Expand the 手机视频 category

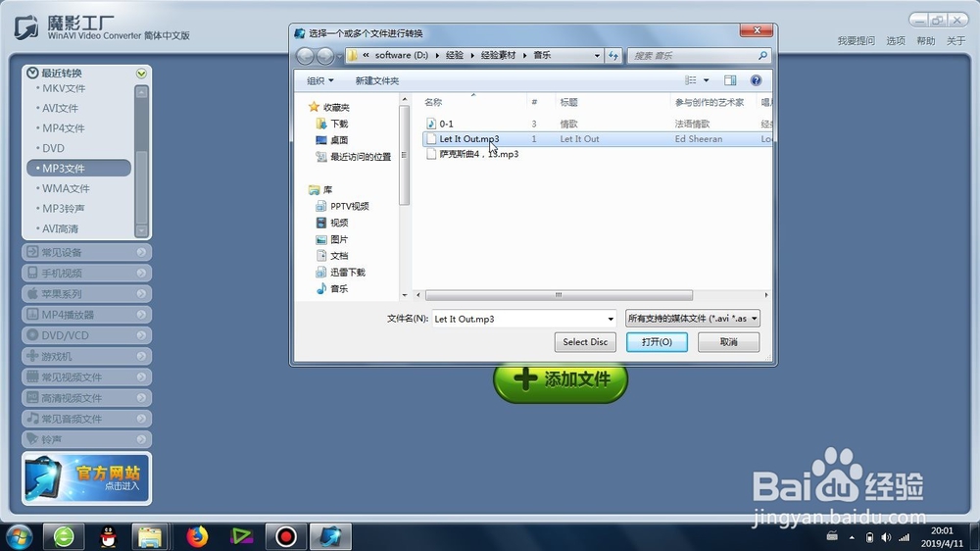[86, 273]
